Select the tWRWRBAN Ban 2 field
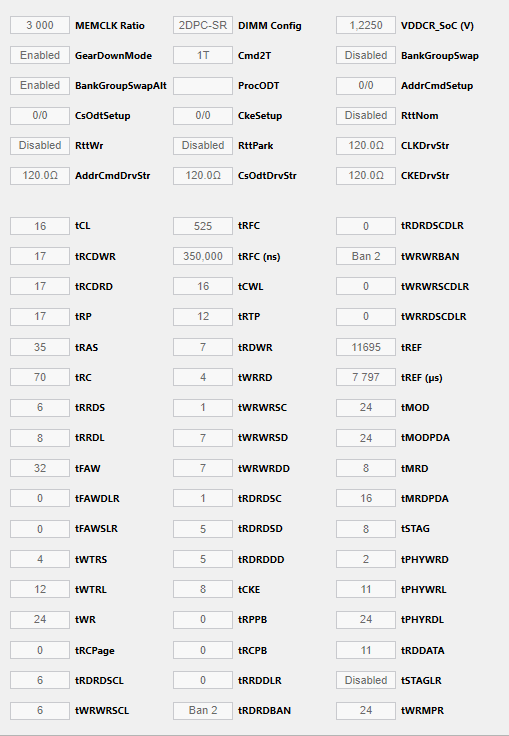This screenshot has height=736, width=509. (366, 256)
